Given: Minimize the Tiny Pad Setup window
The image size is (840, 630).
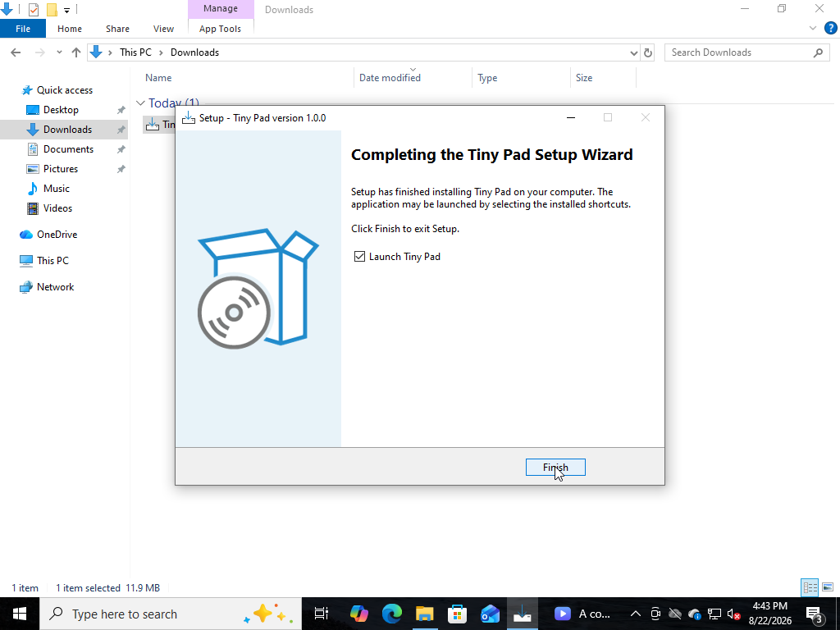Looking at the screenshot, I should [571, 118].
